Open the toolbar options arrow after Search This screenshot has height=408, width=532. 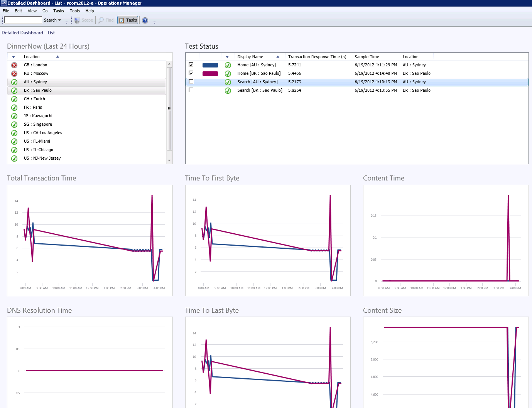click(x=66, y=22)
